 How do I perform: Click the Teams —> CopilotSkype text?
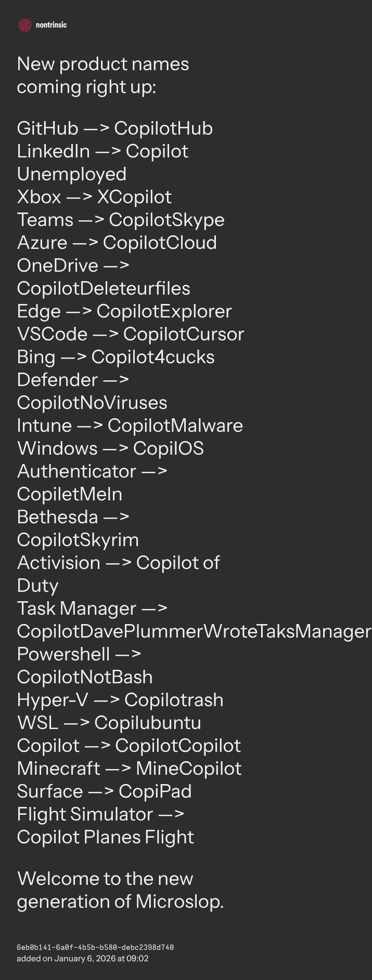pos(120,220)
